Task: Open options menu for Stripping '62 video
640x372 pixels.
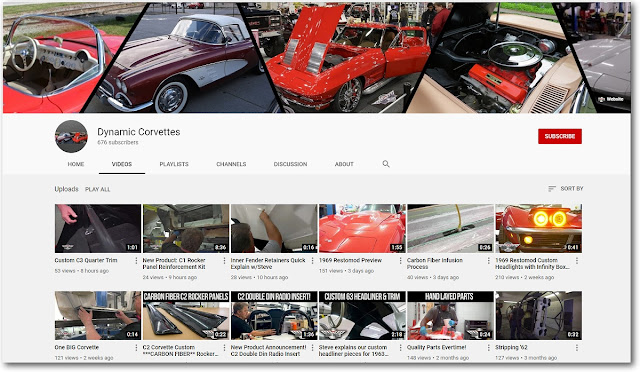Action: tap(577, 347)
